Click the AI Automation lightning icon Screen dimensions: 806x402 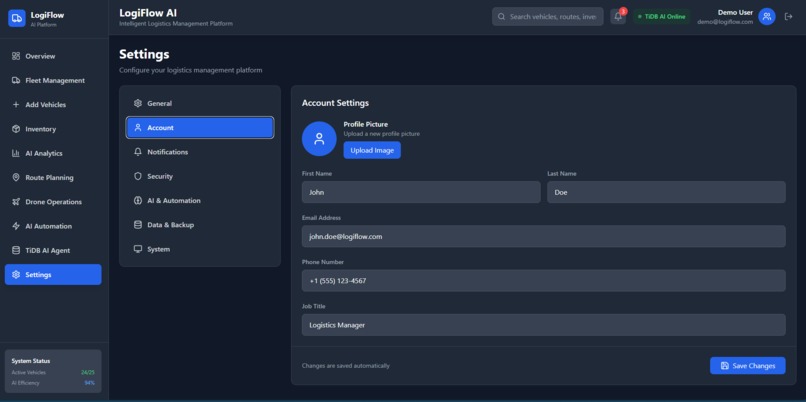16,226
